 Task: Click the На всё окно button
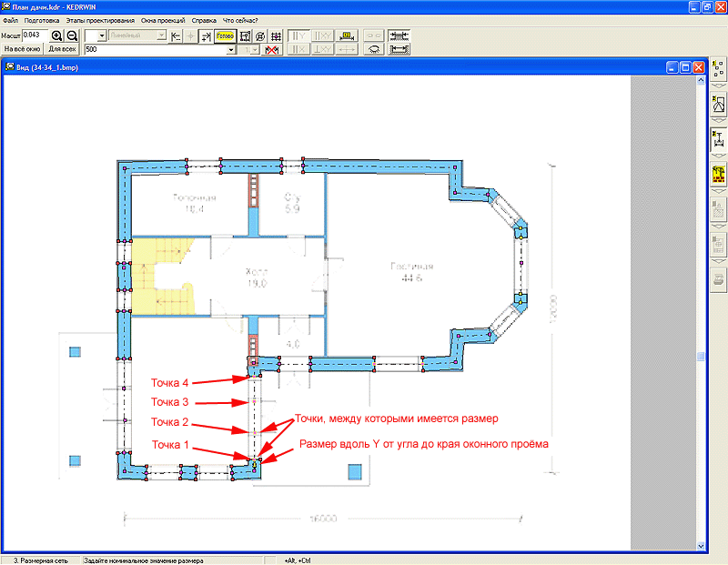(x=23, y=50)
